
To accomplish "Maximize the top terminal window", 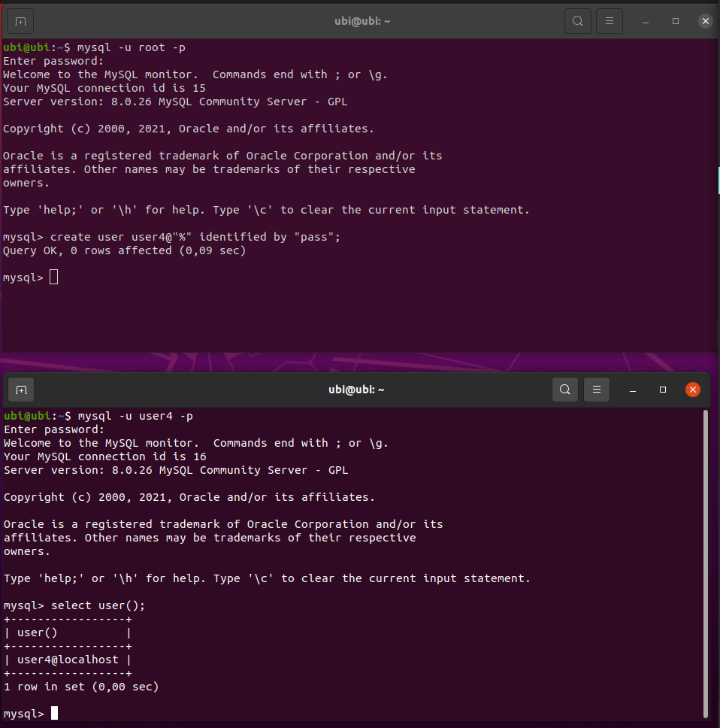I will point(676,21).
